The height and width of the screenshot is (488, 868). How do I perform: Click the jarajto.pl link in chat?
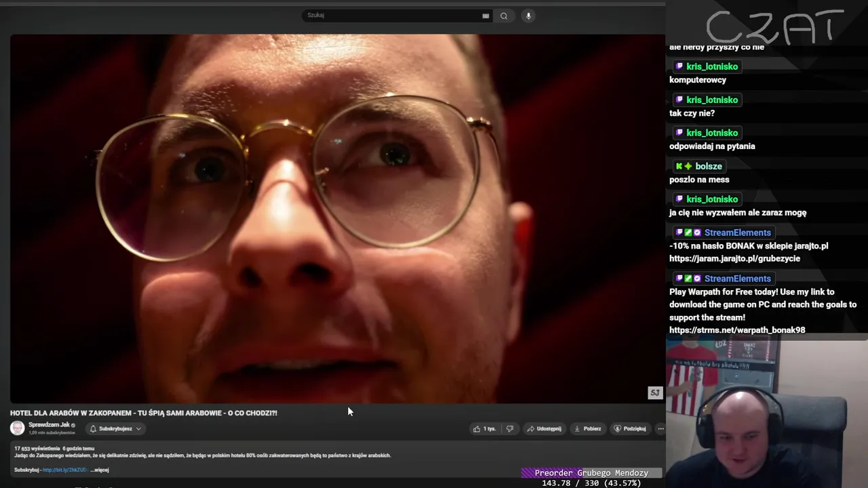pyautogui.click(x=734, y=258)
